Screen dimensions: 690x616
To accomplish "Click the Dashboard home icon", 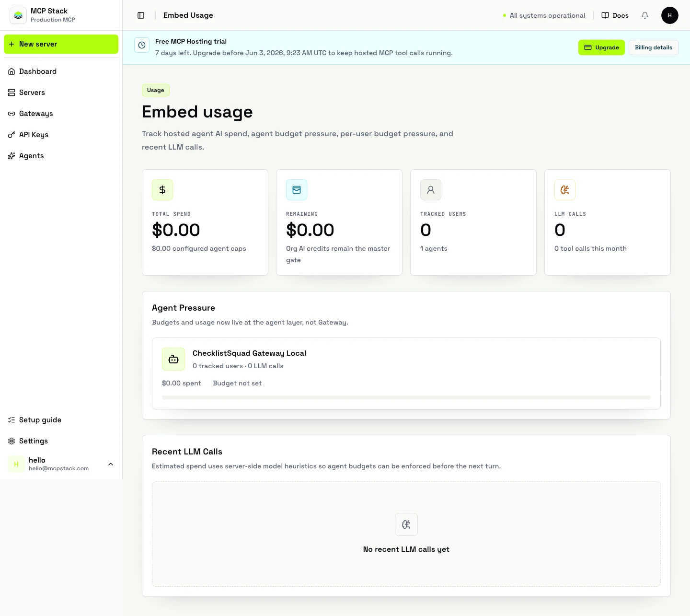I will (11, 71).
